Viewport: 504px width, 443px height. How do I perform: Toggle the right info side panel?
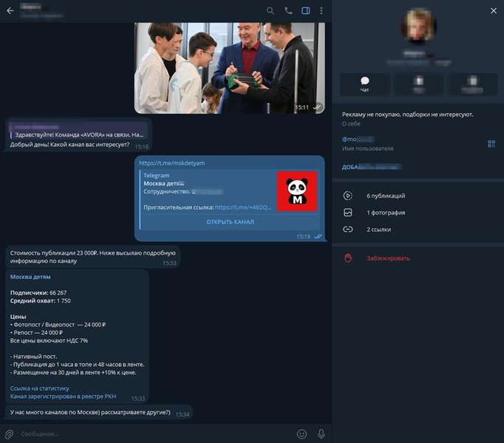(306, 10)
